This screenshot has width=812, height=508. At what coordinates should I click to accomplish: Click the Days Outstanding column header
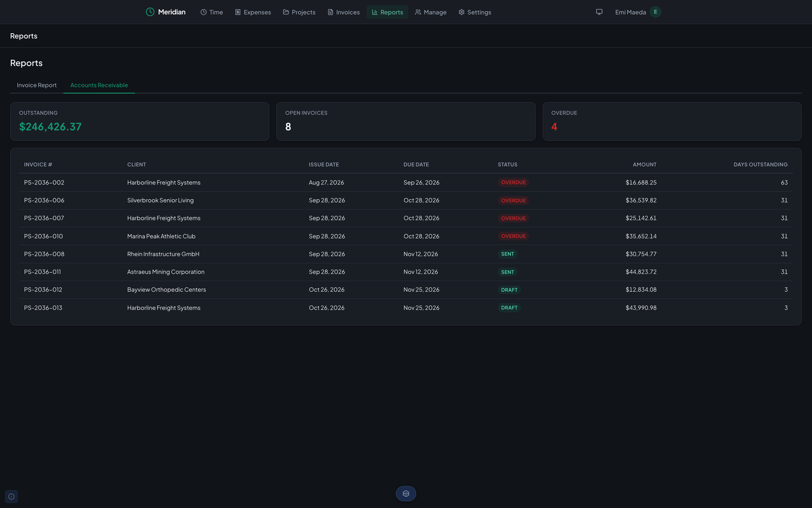761,165
